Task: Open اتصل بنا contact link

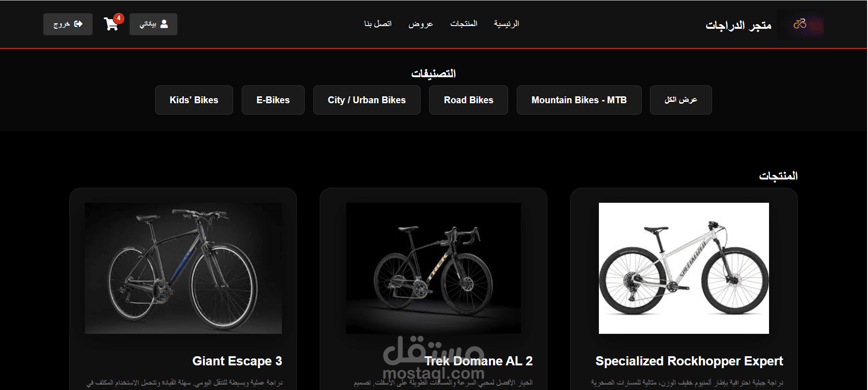Action: coord(378,24)
